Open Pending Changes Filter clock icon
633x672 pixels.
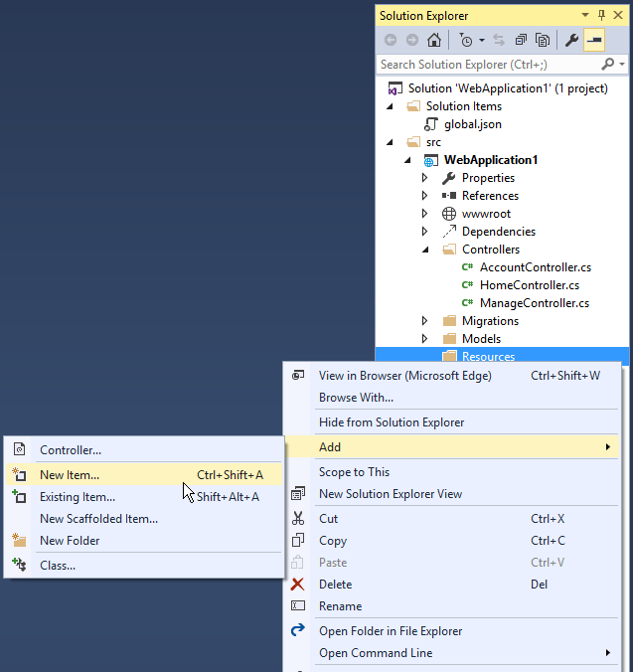[x=465, y=40]
